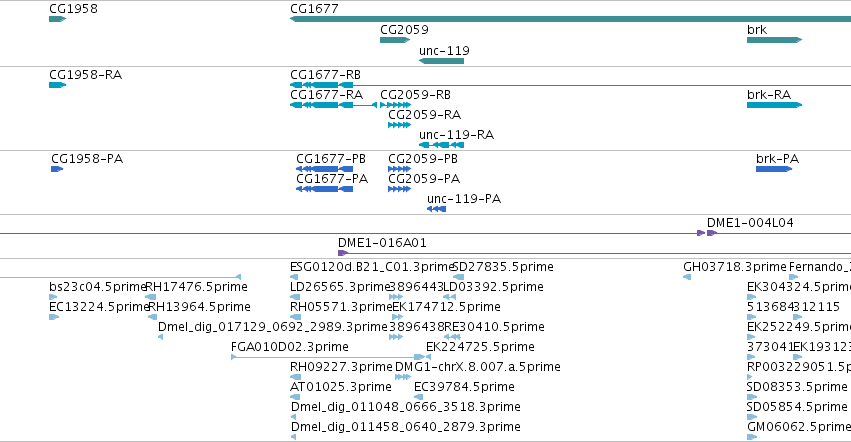Viewport: 851px width, 442px height.
Task: Select the CG1677-RA transcript glyph
Action: (333, 105)
